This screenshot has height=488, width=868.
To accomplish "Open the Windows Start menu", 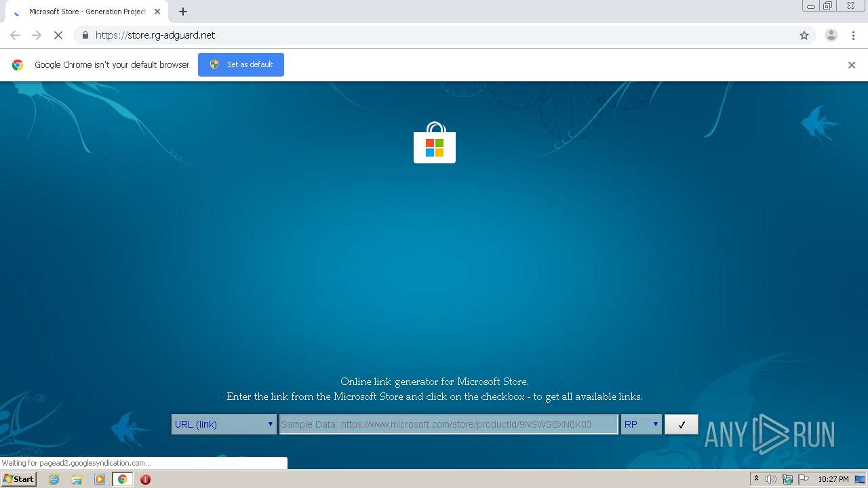I will pos(18,479).
